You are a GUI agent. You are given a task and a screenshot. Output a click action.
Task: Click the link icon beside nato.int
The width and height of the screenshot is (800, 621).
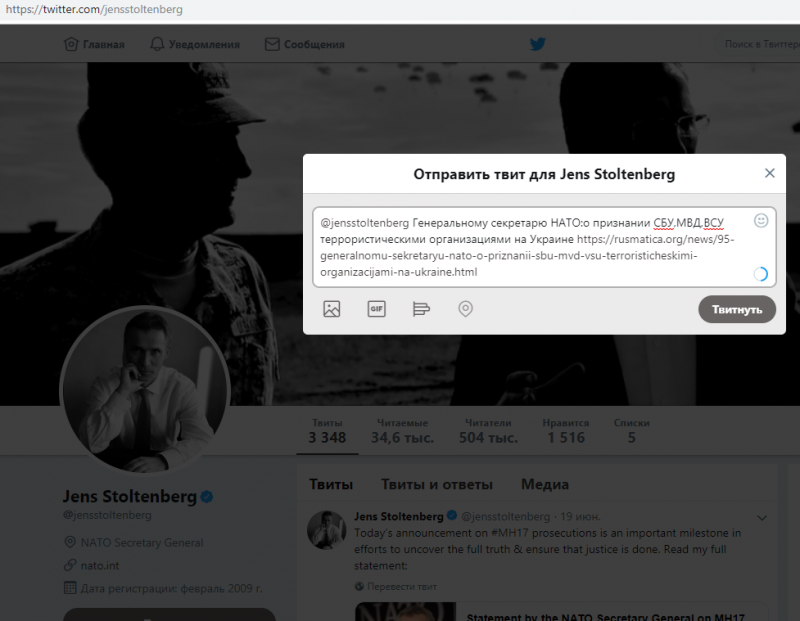pos(70,565)
